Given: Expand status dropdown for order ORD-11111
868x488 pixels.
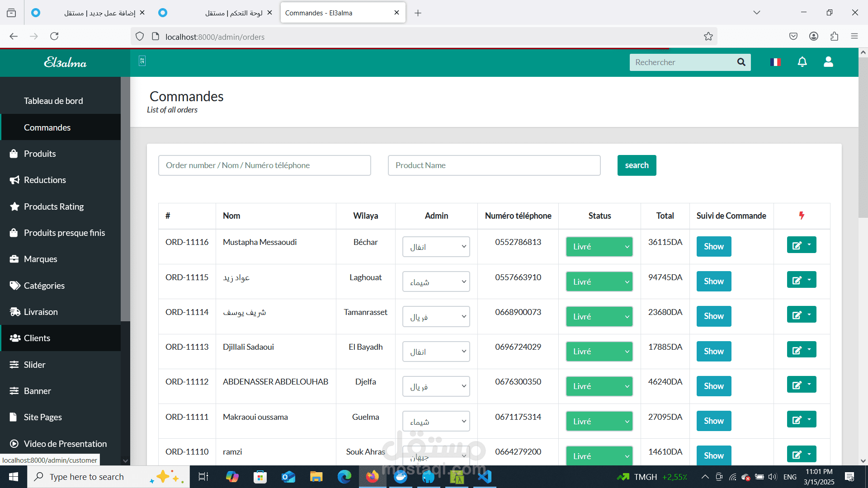Looking at the screenshot, I should 599,421.
